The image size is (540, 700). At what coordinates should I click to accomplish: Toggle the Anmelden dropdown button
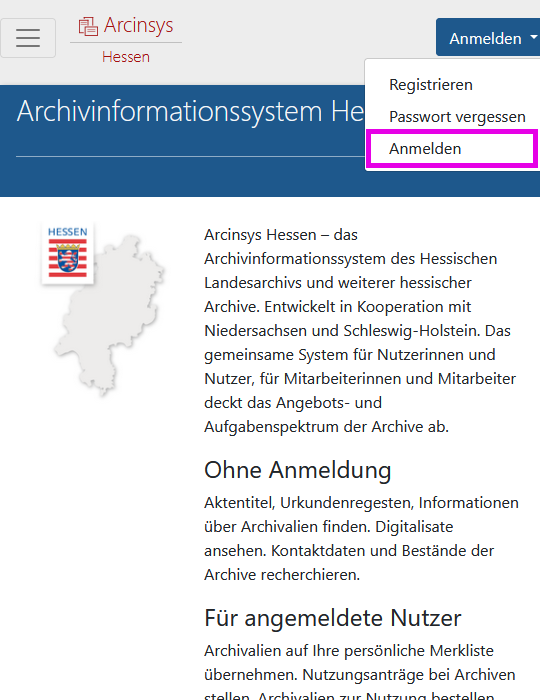click(488, 38)
